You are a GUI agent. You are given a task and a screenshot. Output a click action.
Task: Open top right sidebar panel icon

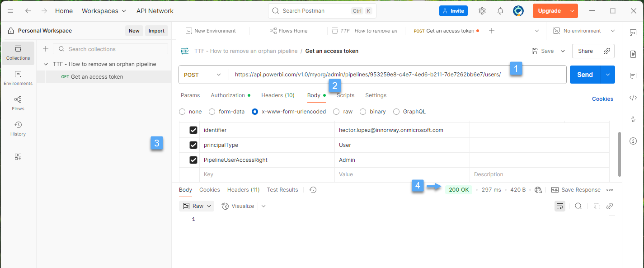[633, 33]
